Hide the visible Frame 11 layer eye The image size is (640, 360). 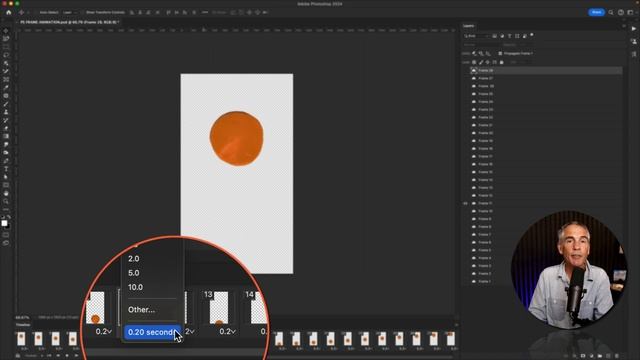pos(465,203)
